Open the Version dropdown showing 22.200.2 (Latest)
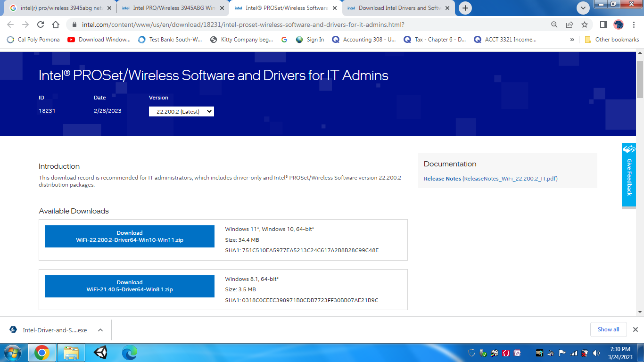This screenshot has width=644, height=362. coord(181,111)
